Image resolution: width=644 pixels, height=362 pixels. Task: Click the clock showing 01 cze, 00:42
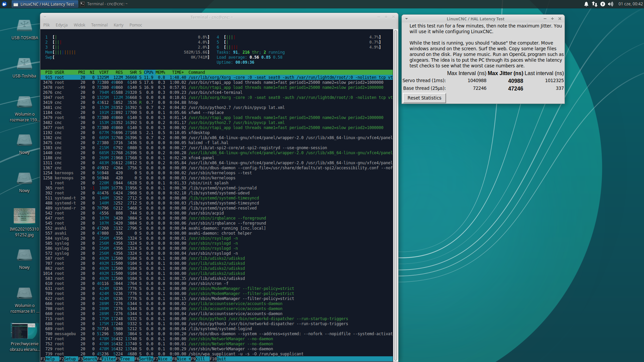(x=630, y=4)
